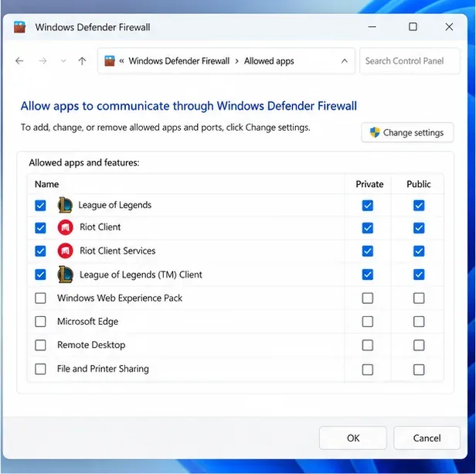Toggle Public checkbox for League of Legends
Viewport: 476px width, 474px height.
pyautogui.click(x=419, y=206)
